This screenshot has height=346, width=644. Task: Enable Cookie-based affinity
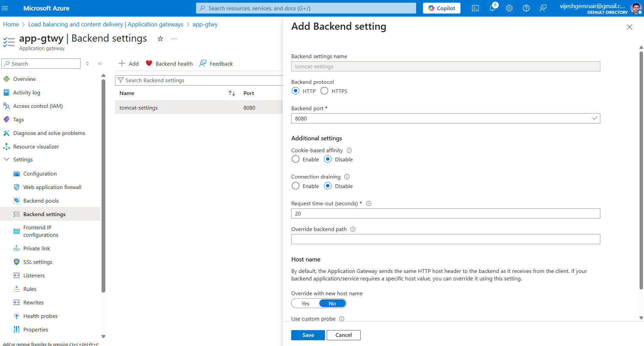[296, 159]
